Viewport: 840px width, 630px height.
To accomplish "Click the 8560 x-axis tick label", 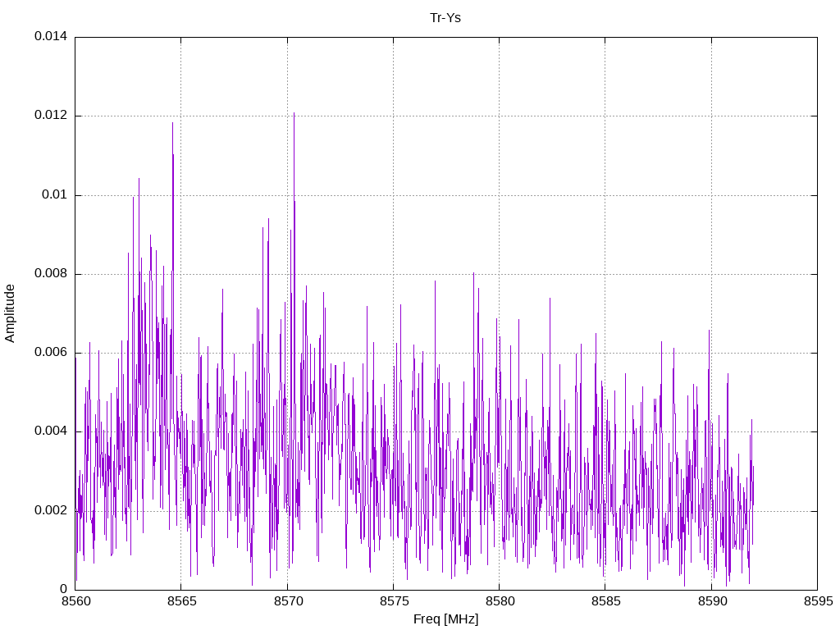I will [x=75, y=601].
